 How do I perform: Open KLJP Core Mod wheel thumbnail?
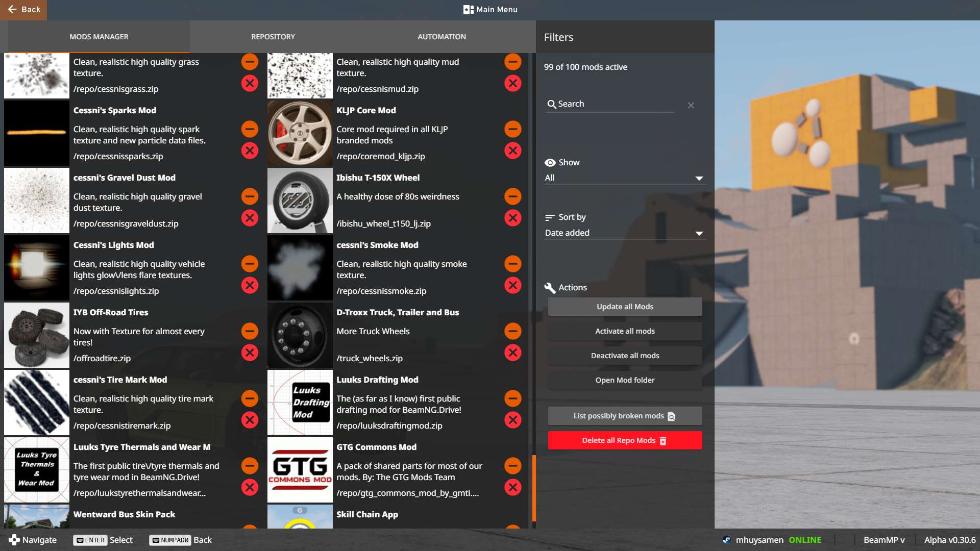coord(300,133)
